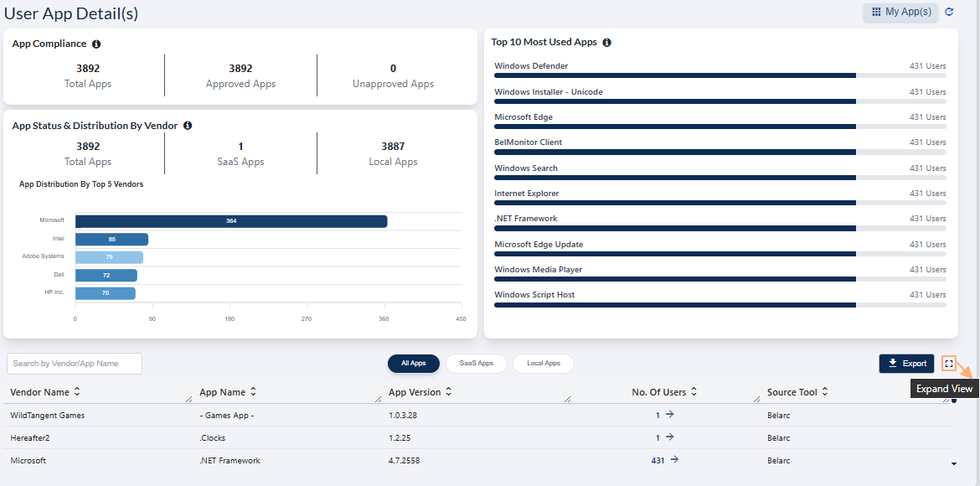Open the My App(s) button
The width and height of the screenshot is (980, 486).
(900, 12)
